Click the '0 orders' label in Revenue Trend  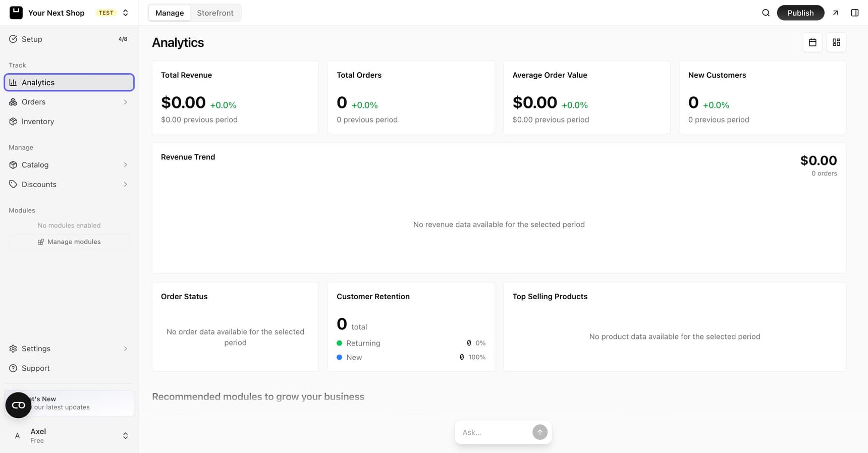pos(824,173)
